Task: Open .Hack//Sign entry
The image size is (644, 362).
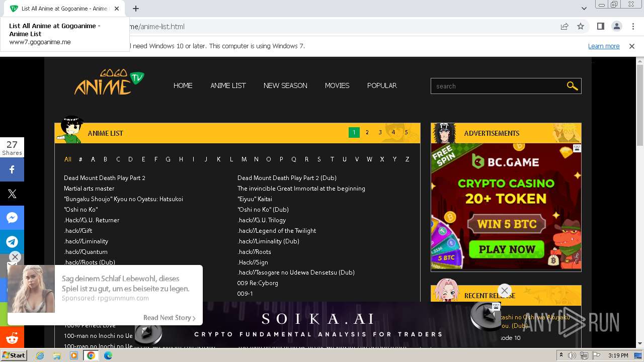Action: pyautogui.click(x=253, y=262)
